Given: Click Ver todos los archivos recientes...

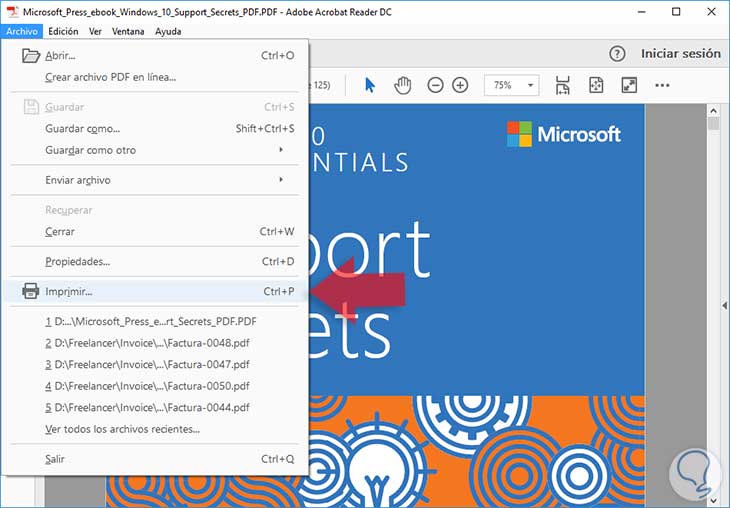Looking at the screenshot, I should pos(122,429).
